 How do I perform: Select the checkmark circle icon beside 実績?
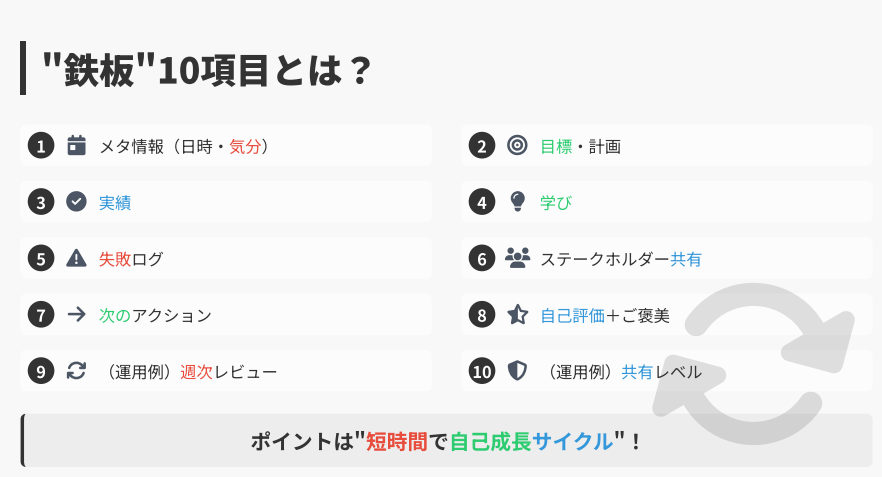(76, 201)
